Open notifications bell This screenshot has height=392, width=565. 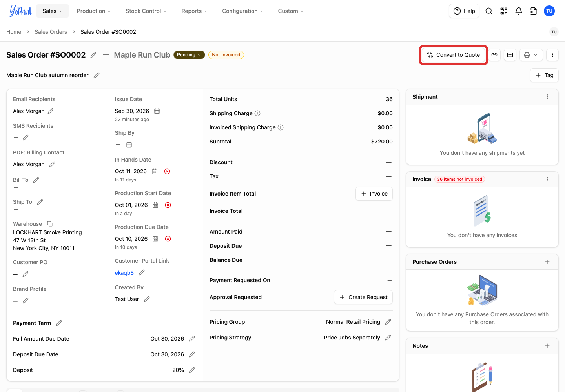[x=519, y=11]
